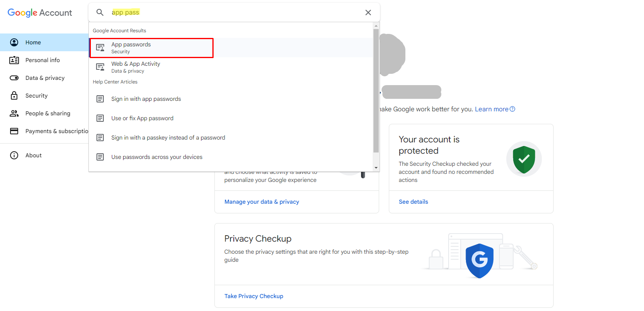Click the Google Account logo
Viewport: 644px width, 311px height.
click(40, 13)
